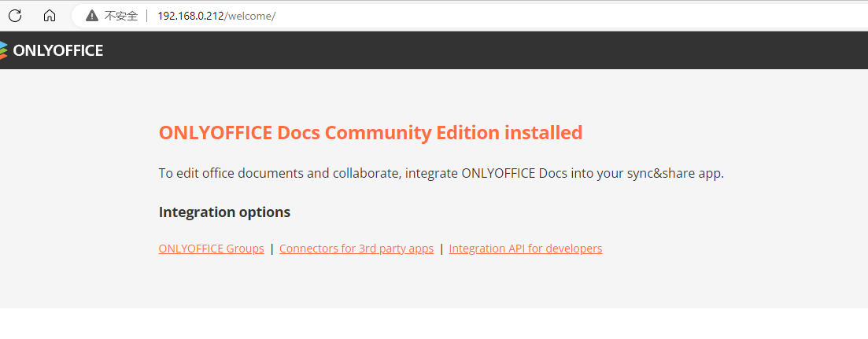
Task: Click the ONLYOFFICE stacked-layers logo icon
Action: [x=3, y=50]
